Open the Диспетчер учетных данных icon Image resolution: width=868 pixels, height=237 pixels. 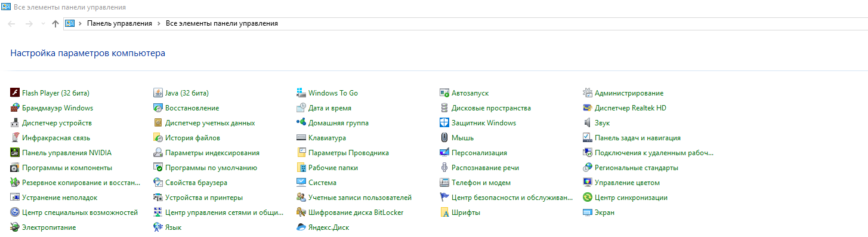pos(158,122)
